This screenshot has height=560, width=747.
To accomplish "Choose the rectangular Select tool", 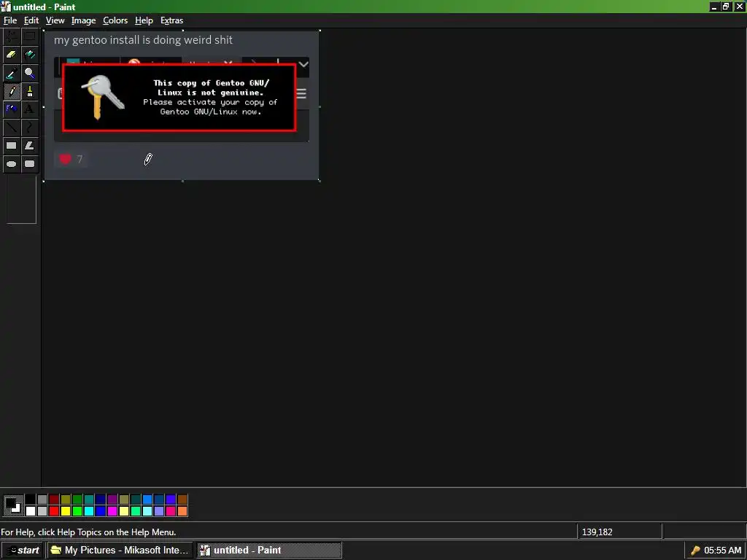I will [29, 36].
